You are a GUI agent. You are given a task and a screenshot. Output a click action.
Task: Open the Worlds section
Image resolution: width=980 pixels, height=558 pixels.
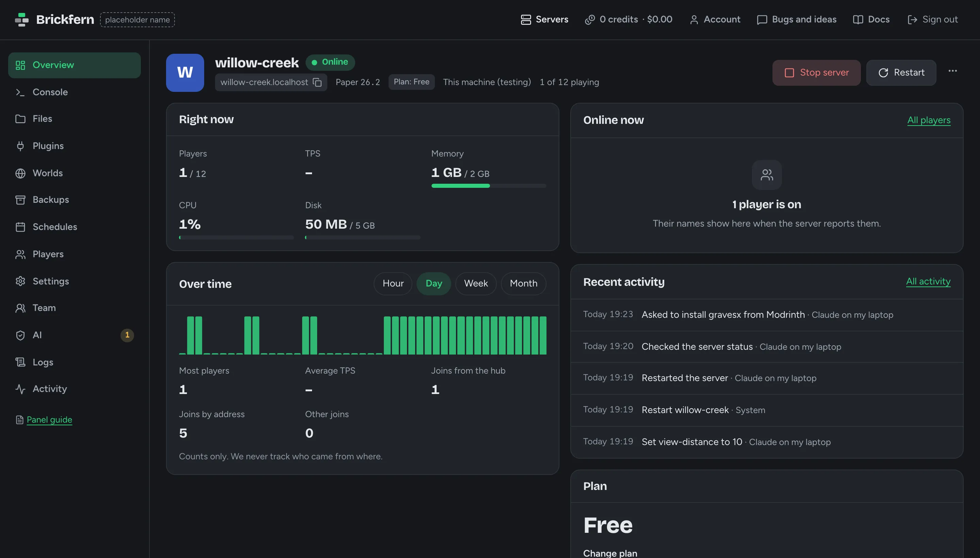pyautogui.click(x=75, y=173)
